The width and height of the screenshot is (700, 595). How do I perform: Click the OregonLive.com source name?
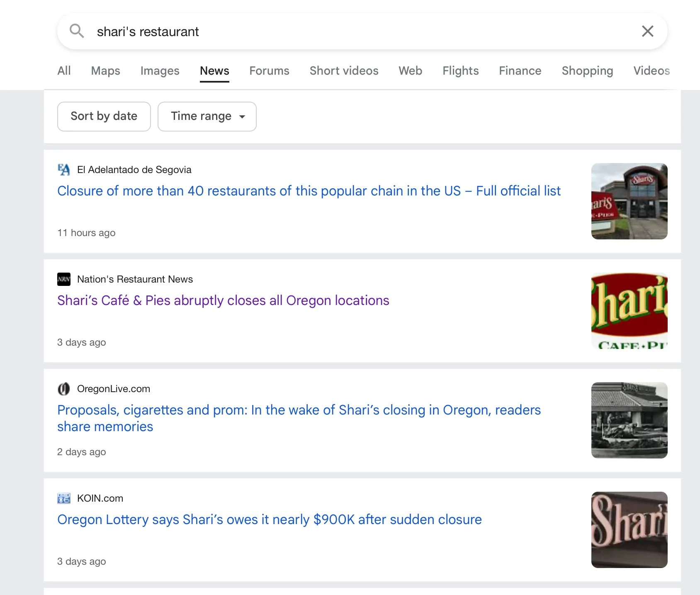[x=114, y=389]
